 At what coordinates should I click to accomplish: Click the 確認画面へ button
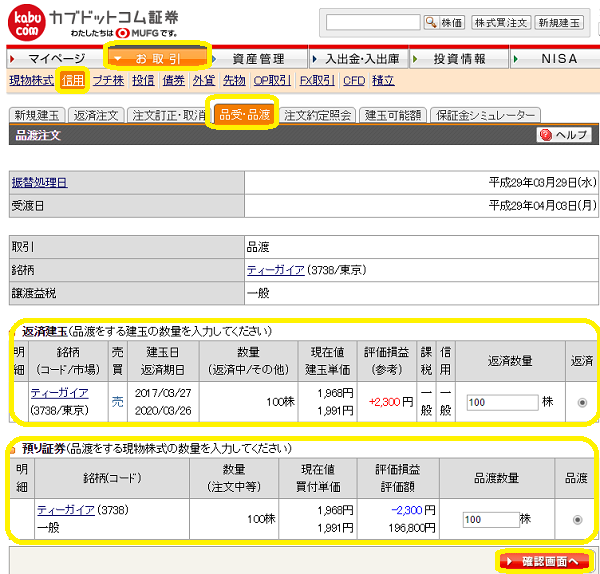coord(545,561)
